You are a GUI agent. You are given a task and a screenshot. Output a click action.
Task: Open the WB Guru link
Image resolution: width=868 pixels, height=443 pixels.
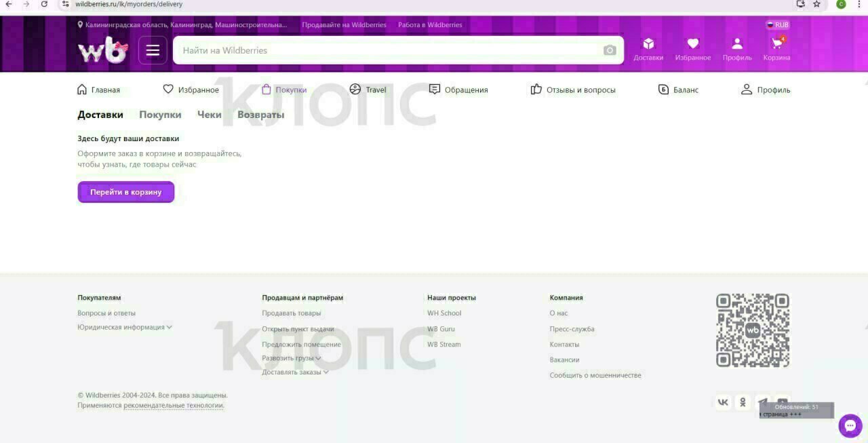pos(441,329)
